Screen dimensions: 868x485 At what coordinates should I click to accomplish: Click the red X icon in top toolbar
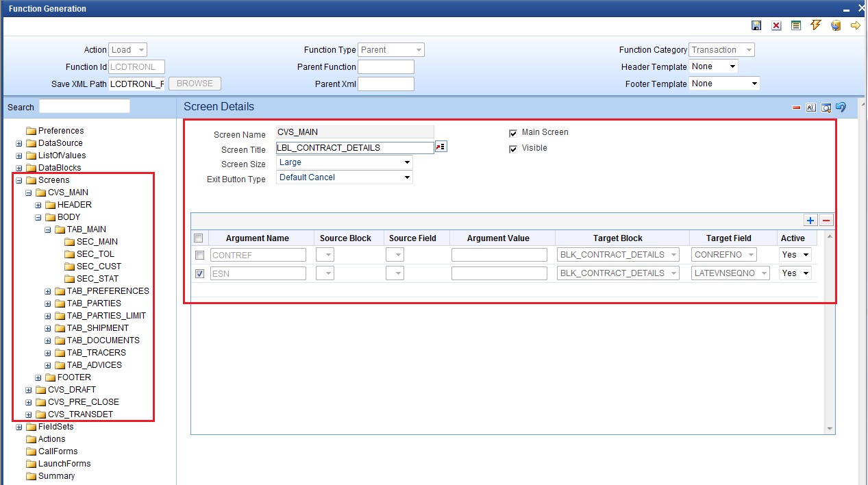(776, 25)
